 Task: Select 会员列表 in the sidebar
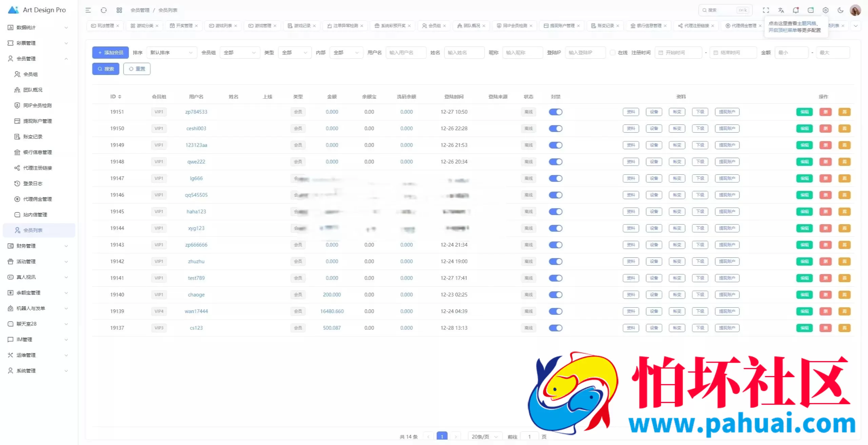point(39,230)
